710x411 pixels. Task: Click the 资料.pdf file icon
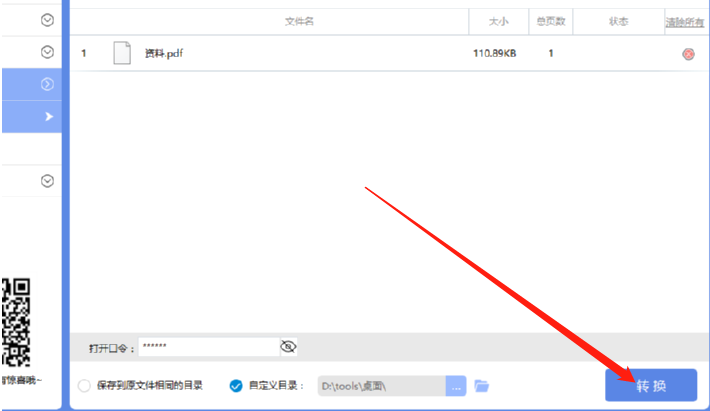point(122,53)
